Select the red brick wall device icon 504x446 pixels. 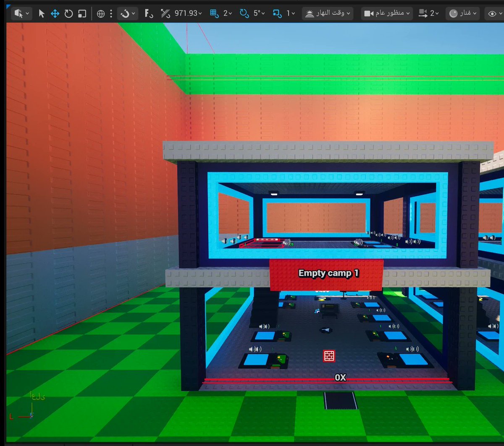329,356
